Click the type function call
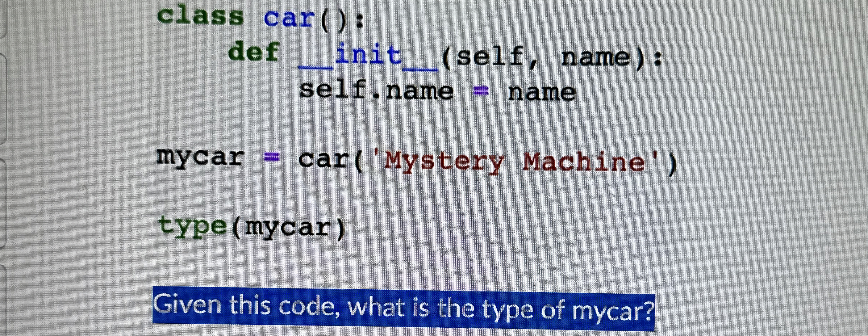The height and width of the screenshot is (336, 868). [x=194, y=227]
